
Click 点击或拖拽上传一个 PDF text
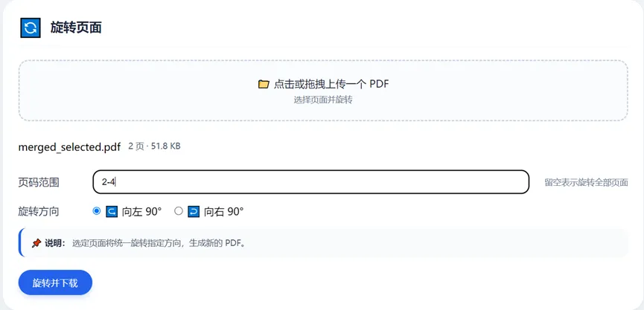331,84
